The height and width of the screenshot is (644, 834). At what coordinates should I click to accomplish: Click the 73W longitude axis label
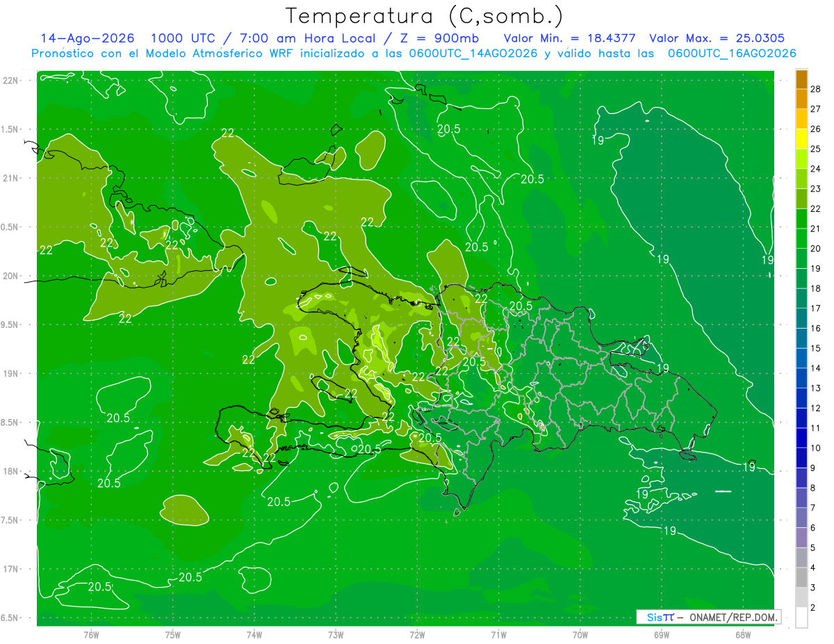(336, 635)
